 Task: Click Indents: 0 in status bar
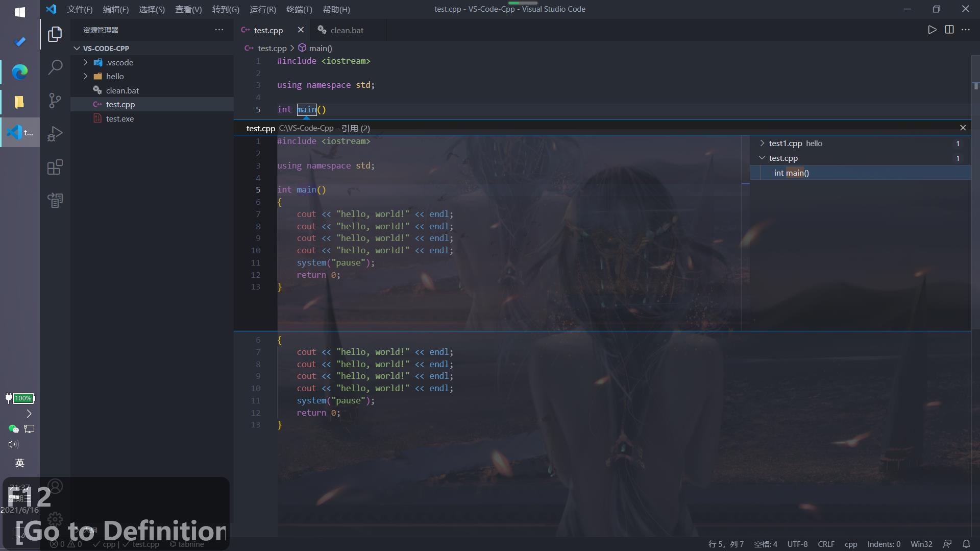click(x=884, y=544)
